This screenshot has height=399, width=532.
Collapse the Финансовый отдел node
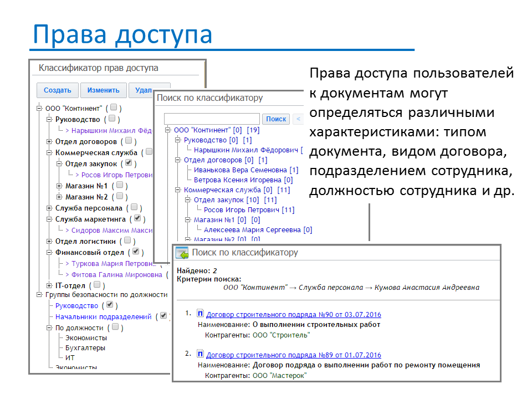click(49, 253)
